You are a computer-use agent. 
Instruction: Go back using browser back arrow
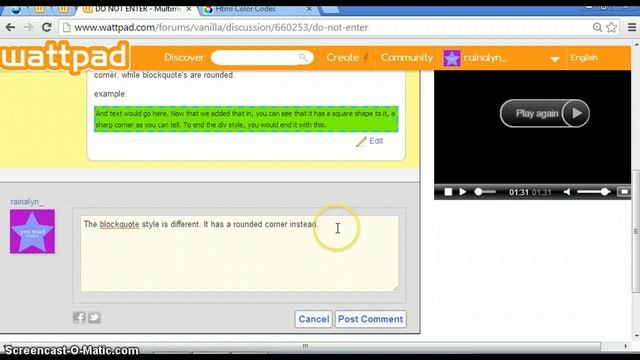tap(10, 27)
